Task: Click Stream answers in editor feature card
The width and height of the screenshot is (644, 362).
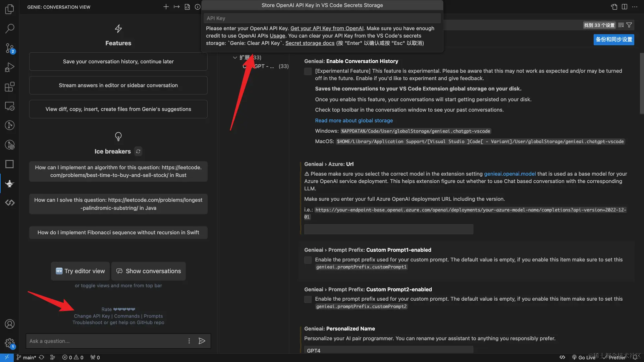Action: pos(118,85)
